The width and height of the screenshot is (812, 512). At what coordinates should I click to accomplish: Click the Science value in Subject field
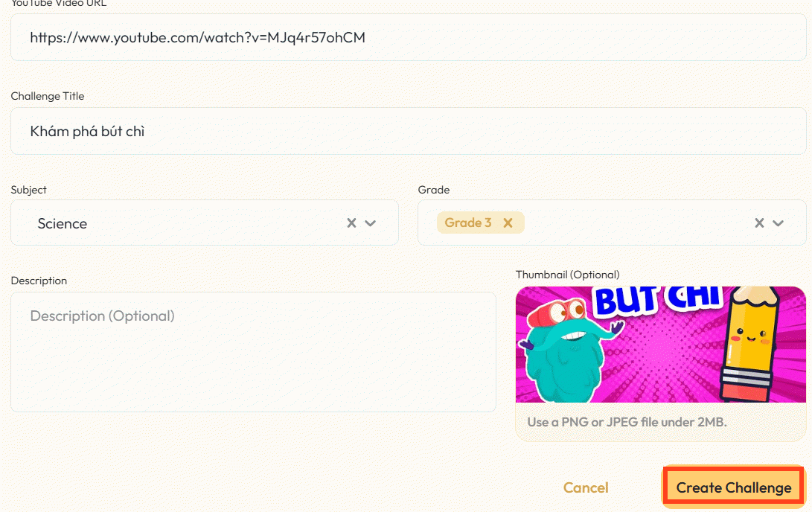(63, 223)
